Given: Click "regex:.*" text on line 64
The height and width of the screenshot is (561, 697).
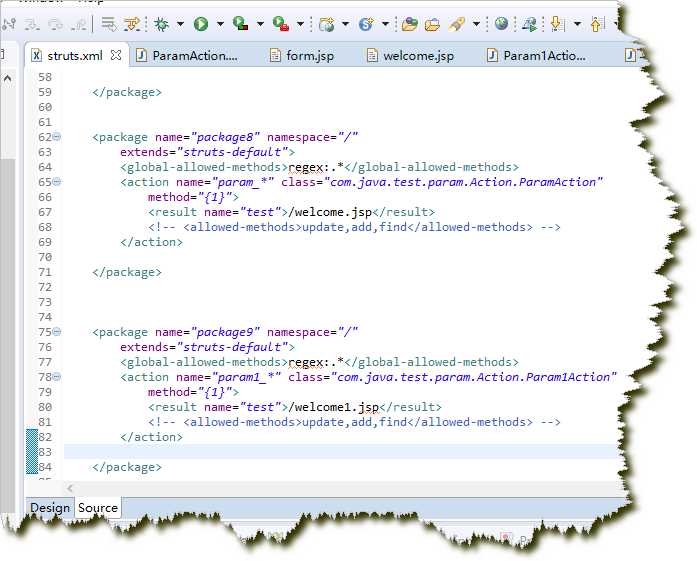Looking at the screenshot, I should [x=316, y=167].
